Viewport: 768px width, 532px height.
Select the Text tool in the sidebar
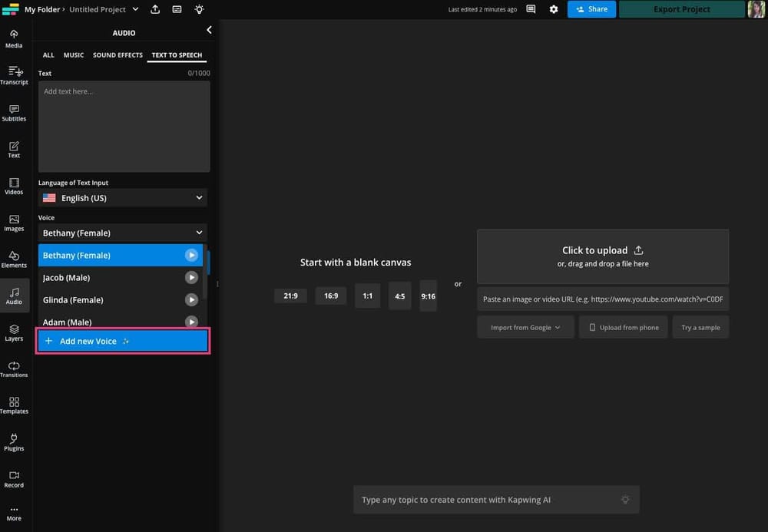14,149
